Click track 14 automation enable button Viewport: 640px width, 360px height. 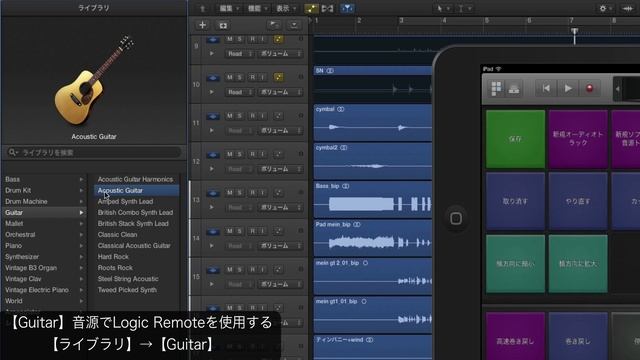(278, 231)
